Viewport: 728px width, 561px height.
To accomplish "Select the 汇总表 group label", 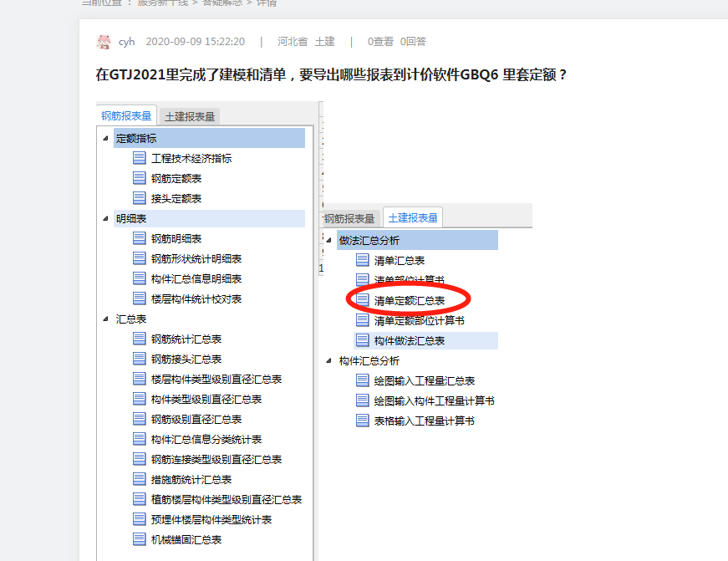I will coord(131,319).
